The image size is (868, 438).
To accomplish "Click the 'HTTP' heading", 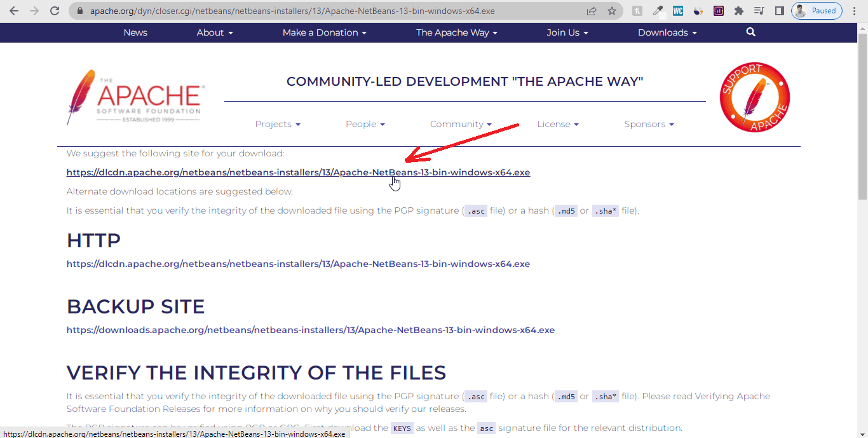I will pyautogui.click(x=93, y=241).
